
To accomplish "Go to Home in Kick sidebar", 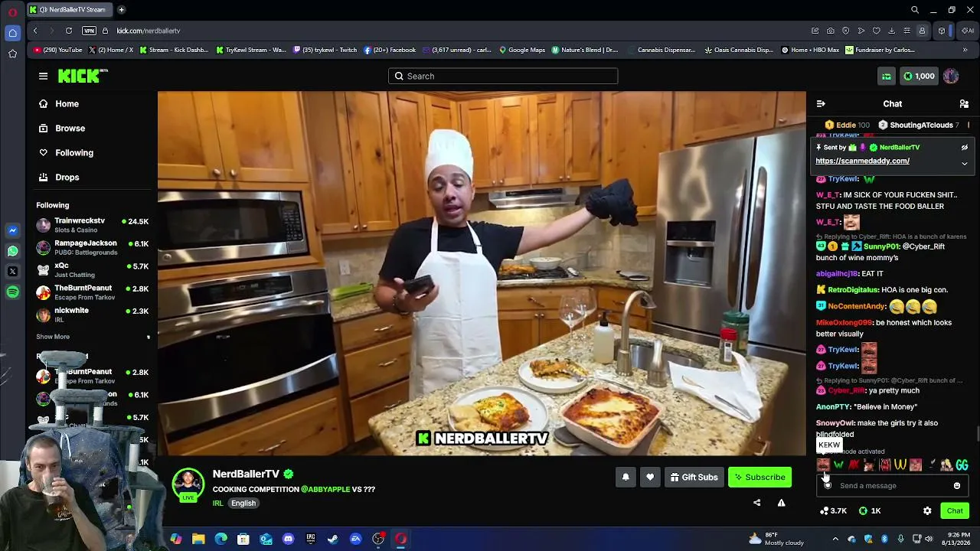I will (67, 103).
